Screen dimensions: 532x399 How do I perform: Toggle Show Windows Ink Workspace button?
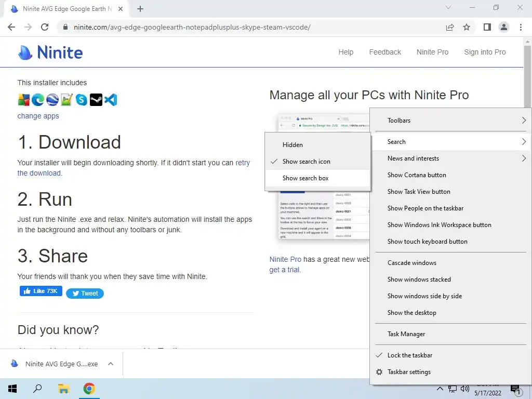pos(450,225)
